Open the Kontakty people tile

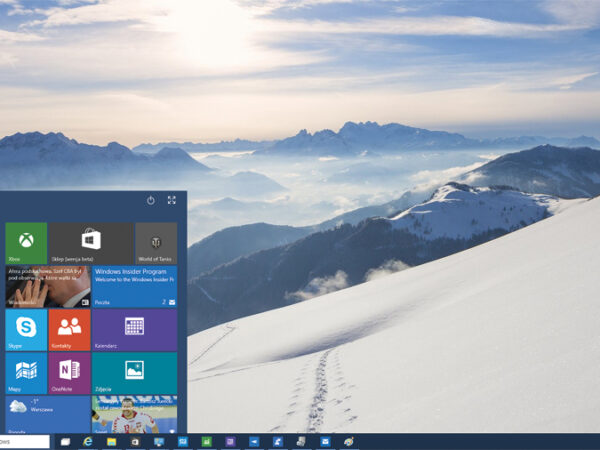pyautogui.click(x=69, y=329)
